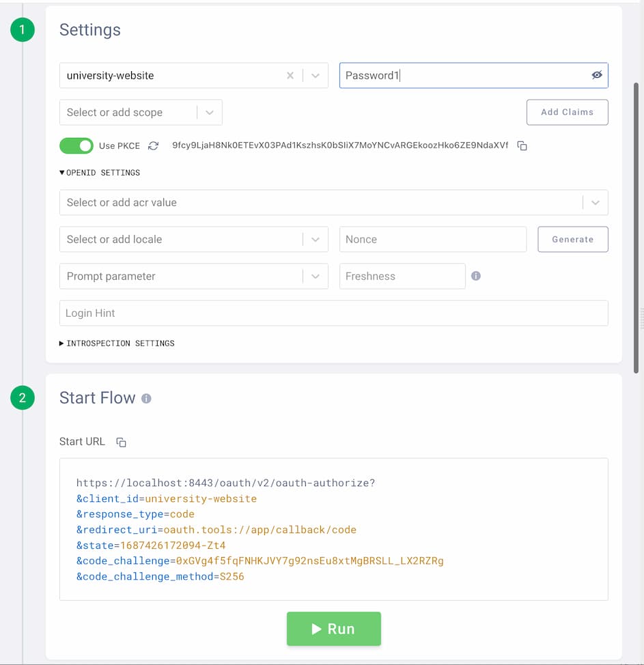Copy the PKCE code verifier value
The width and height of the screenshot is (644, 665).
[521, 145]
